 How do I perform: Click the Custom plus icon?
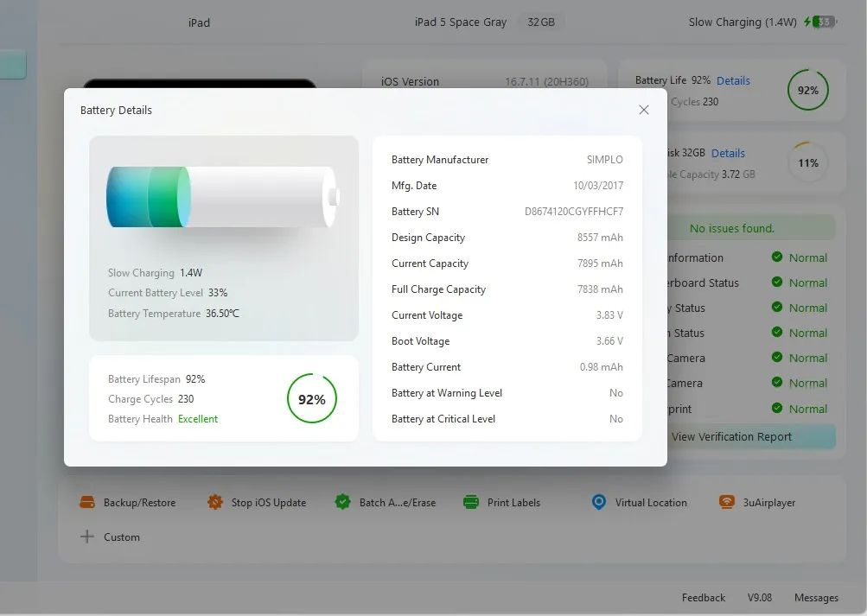(x=87, y=537)
